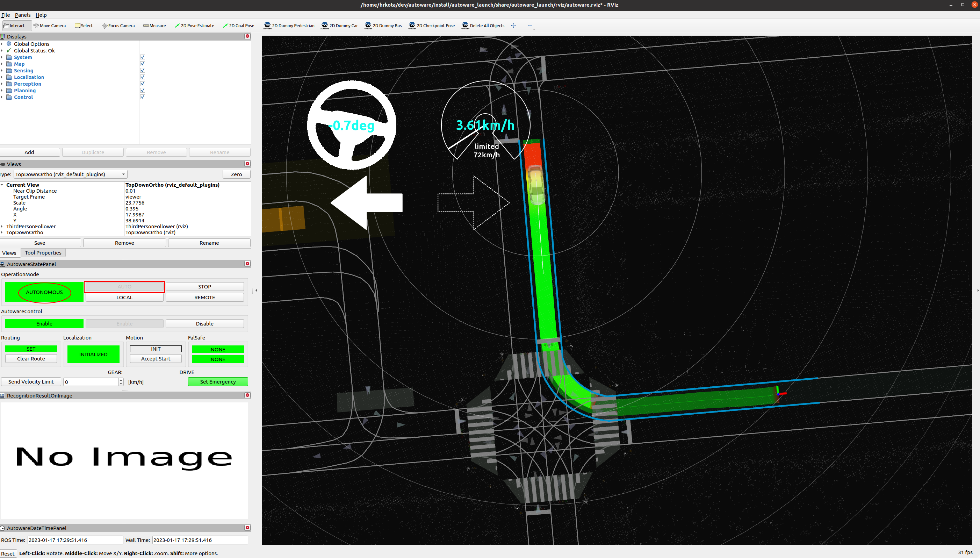
Task: Select the 2D Dummy Pedestrian tool
Action: 289,26
